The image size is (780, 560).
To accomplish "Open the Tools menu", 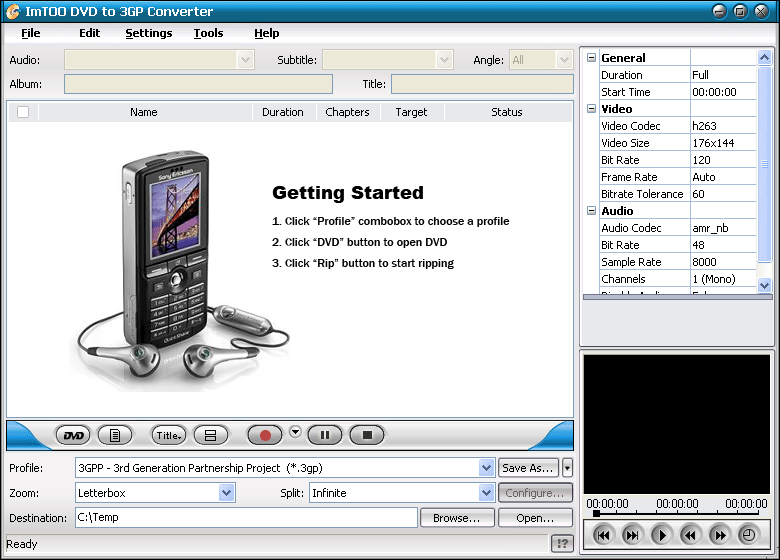I will coord(208,33).
